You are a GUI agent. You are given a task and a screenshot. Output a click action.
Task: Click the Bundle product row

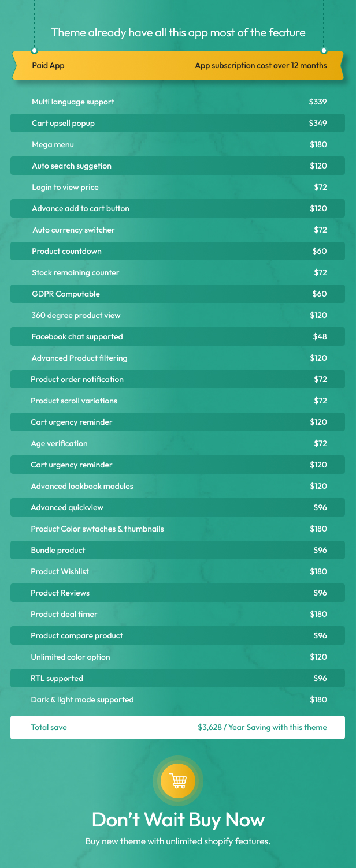[x=178, y=550]
